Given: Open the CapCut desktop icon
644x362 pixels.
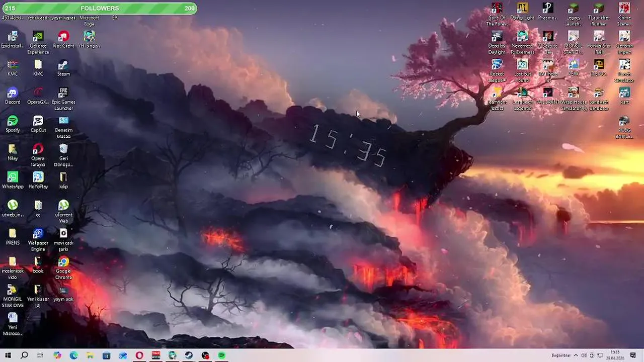Looking at the screenshot, I should click(x=38, y=124).
